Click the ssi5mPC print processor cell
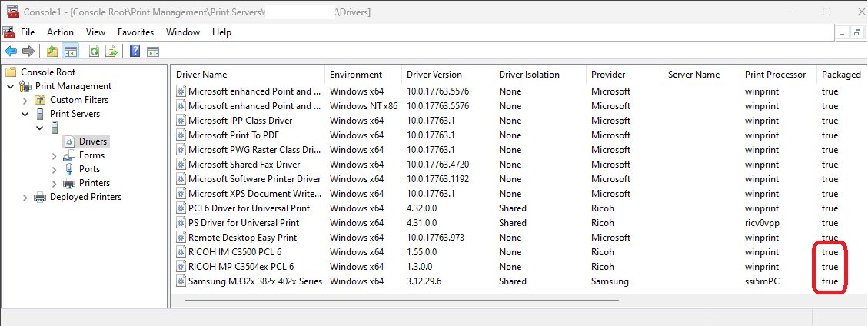The image size is (868, 326). tap(762, 281)
